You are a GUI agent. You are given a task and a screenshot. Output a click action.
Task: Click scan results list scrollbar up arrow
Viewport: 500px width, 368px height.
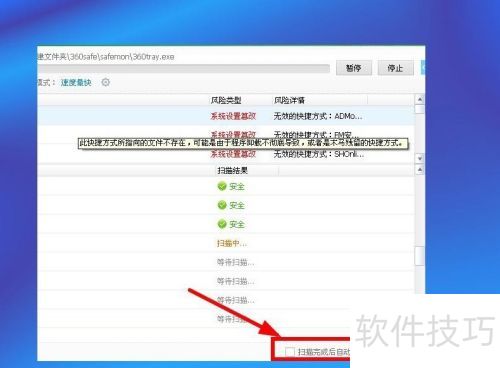[x=420, y=170]
